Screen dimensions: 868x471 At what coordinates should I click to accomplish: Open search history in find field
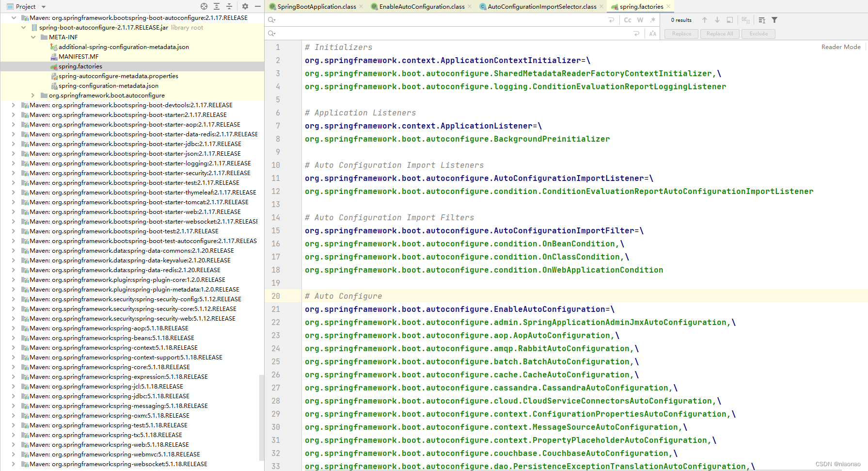click(272, 20)
